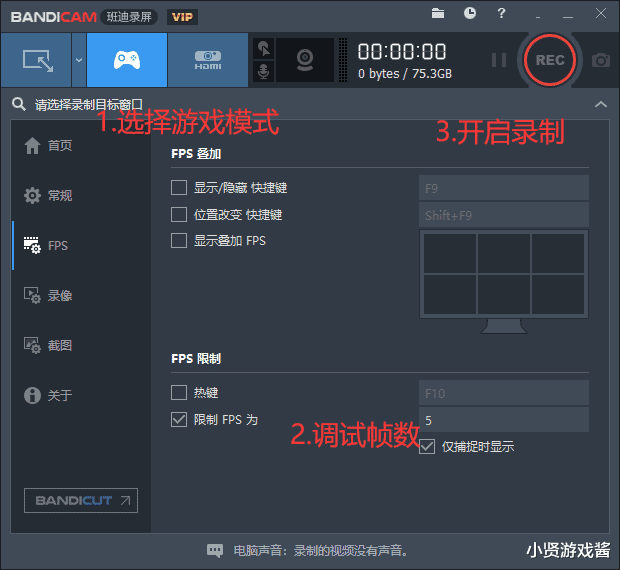Select the game recording mode gamepad icon
620x570 pixels.
127,60
